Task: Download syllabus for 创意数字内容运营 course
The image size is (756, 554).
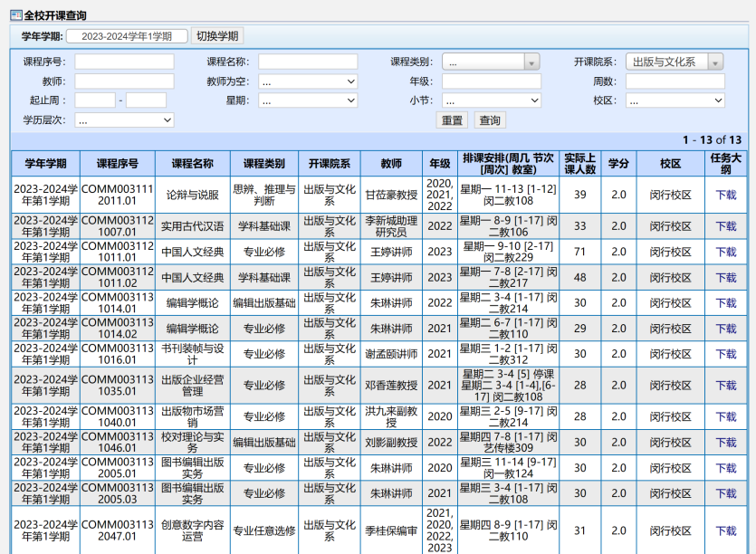Action: click(x=726, y=530)
